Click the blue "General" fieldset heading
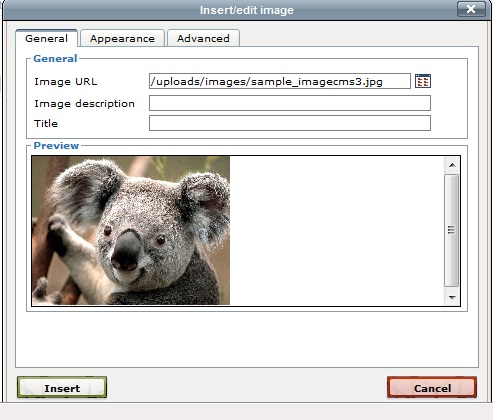 [x=55, y=59]
